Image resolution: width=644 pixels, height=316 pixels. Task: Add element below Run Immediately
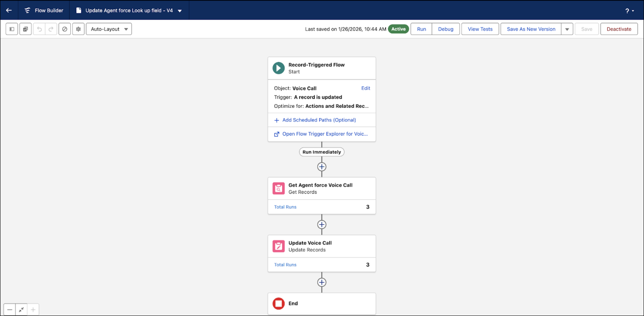point(322,167)
